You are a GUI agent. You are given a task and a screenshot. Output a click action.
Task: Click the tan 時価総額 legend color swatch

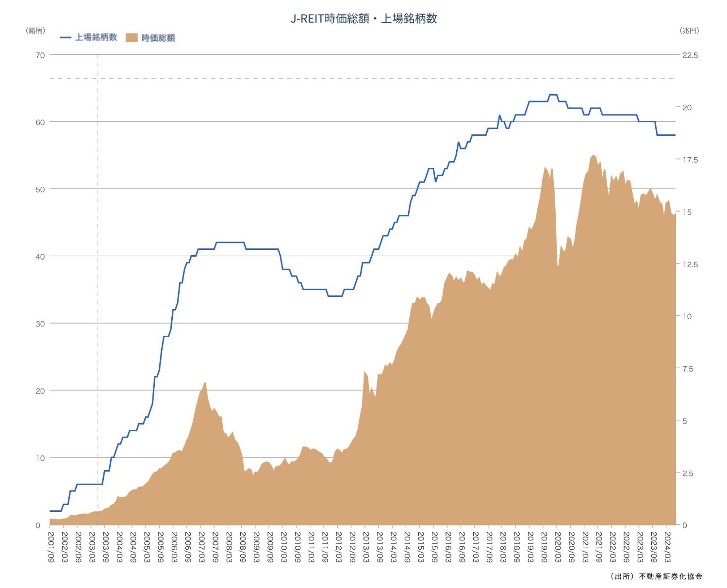click(132, 38)
